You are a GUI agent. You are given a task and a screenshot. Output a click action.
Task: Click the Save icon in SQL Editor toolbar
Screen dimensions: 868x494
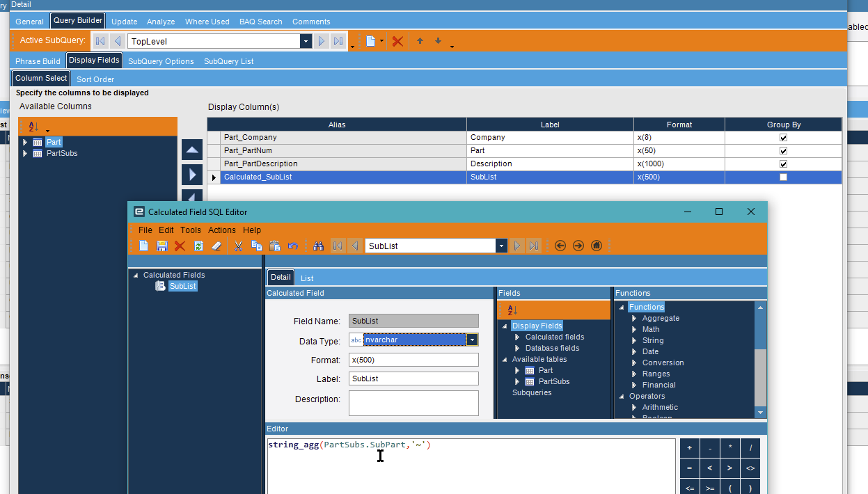pos(161,246)
